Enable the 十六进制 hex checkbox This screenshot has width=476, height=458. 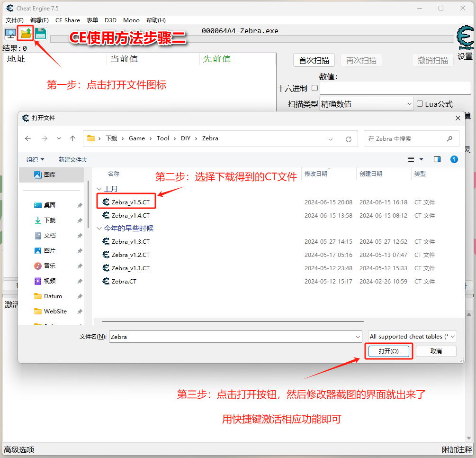314,88
